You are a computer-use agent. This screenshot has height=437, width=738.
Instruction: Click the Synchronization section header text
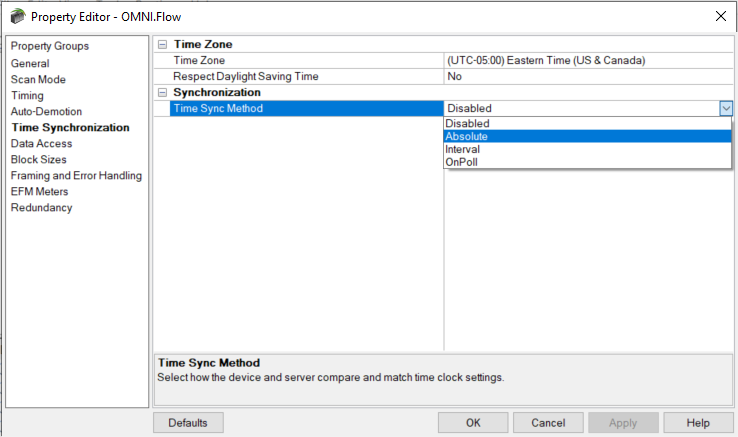click(217, 92)
